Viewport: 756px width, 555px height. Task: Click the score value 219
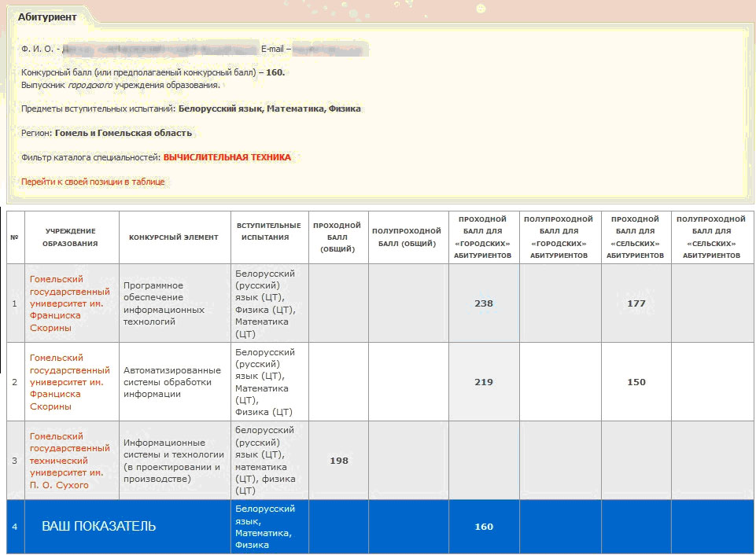click(484, 381)
